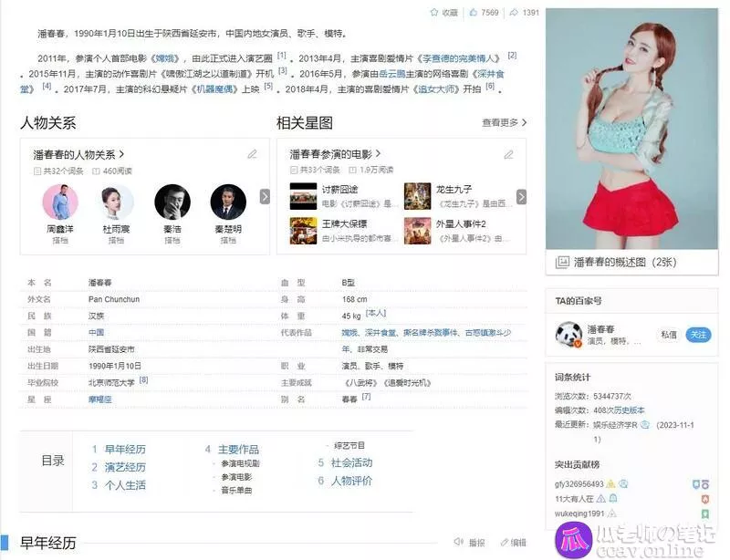The height and width of the screenshot is (560, 730).
Task: Click the 收藏 star icon
Action: click(x=434, y=13)
